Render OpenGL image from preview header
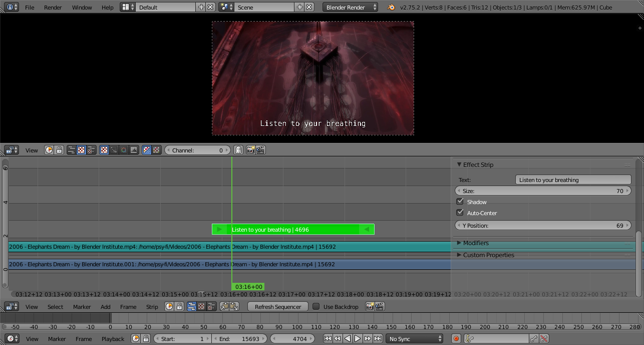This screenshot has height=345, width=644. 251,150
